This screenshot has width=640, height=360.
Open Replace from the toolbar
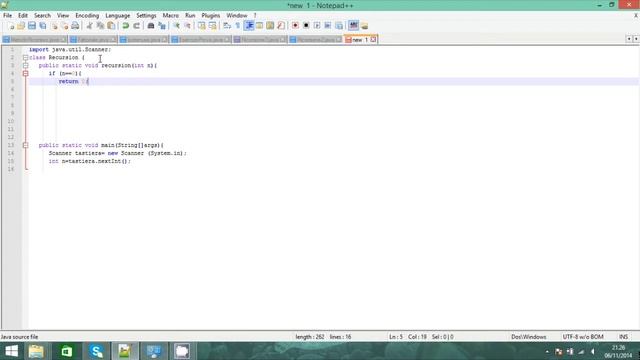(162, 26)
